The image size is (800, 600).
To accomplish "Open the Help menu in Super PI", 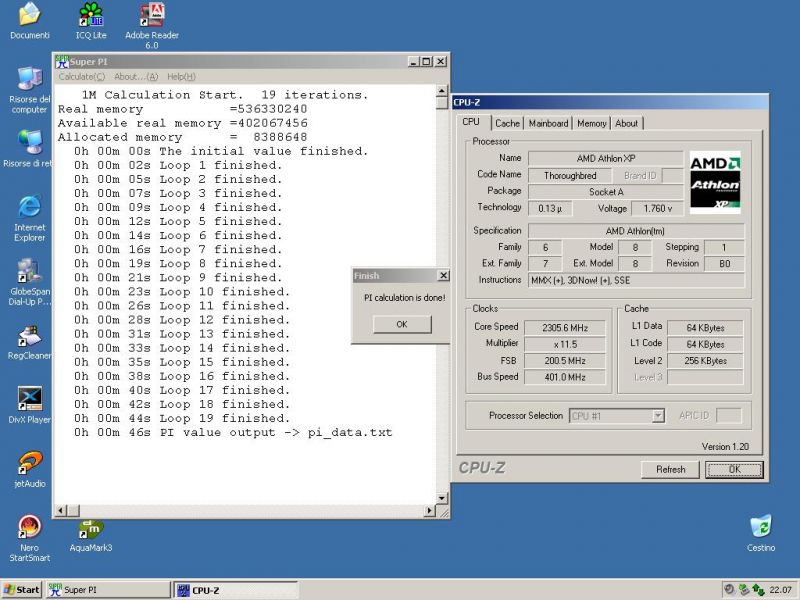I will click(x=181, y=77).
